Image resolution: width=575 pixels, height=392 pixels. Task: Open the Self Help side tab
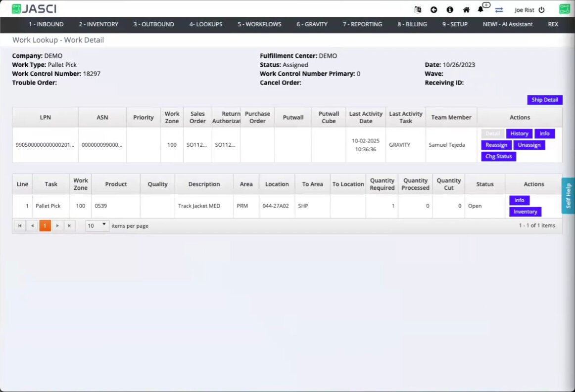[x=568, y=196]
